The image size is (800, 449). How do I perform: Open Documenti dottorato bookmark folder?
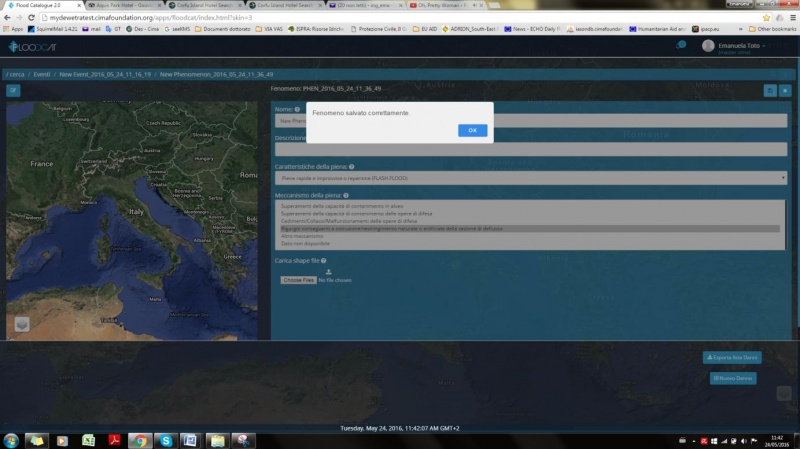tap(222, 29)
